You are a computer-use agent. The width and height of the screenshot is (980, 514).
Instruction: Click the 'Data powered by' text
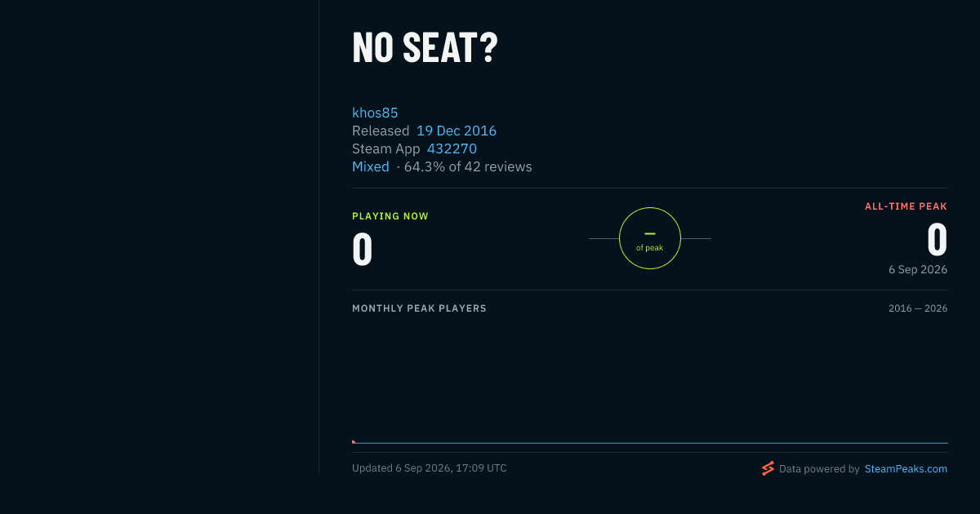pyautogui.click(x=819, y=469)
